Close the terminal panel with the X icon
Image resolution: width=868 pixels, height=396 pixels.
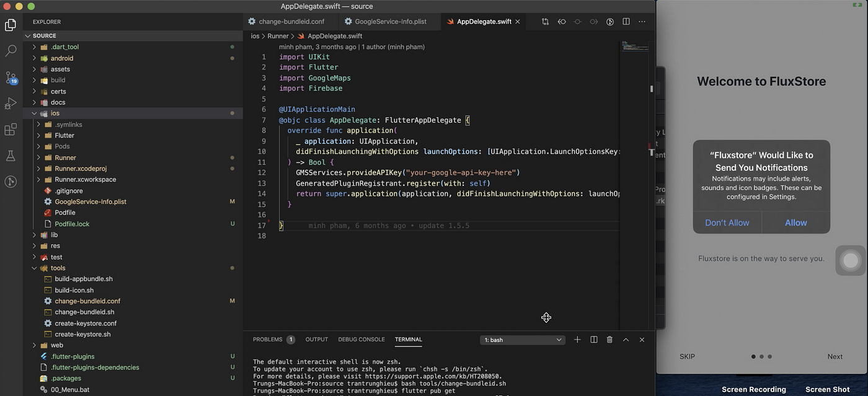(x=642, y=340)
